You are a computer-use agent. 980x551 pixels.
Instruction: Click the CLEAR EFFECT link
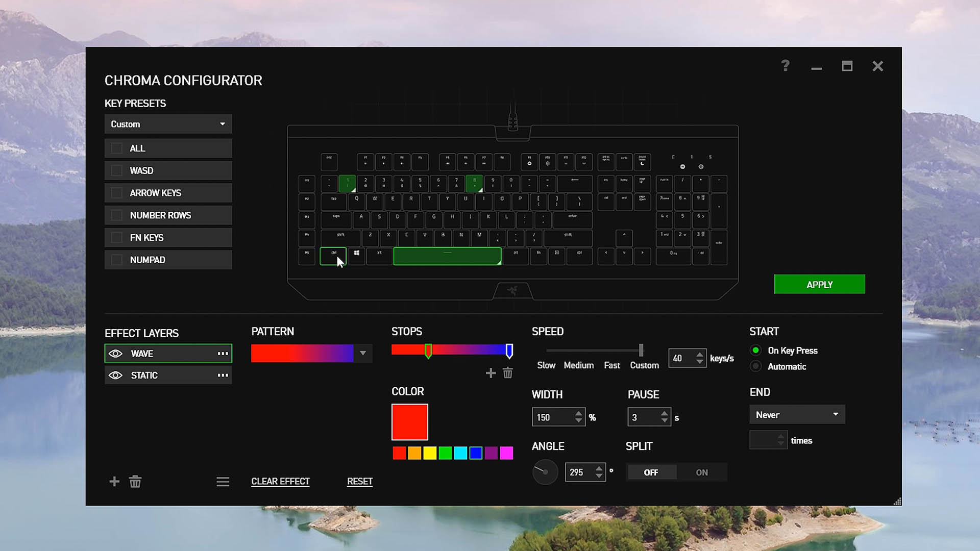point(280,481)
